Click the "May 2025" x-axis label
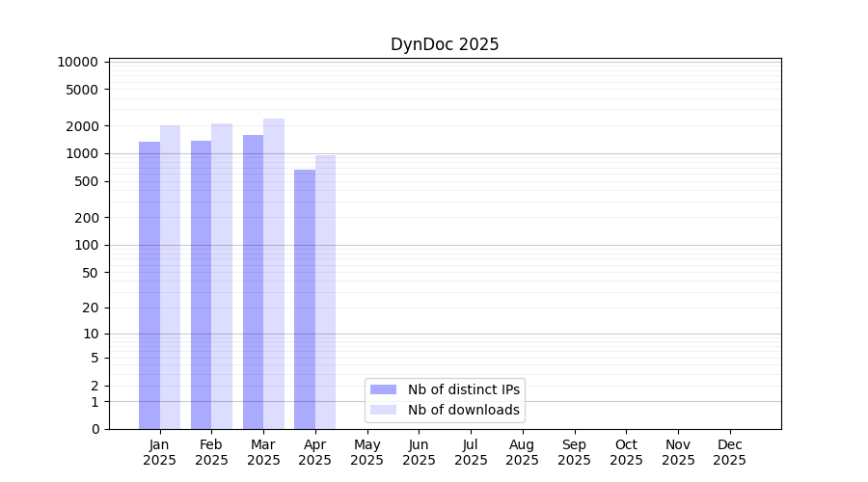This screenshot has width=868, height=482. point(366,452)
